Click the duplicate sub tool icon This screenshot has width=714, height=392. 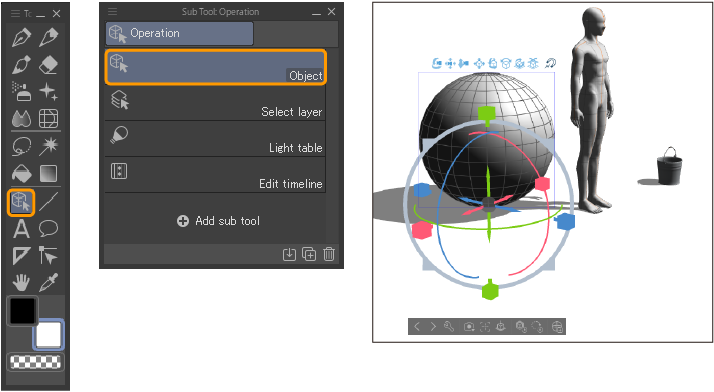[309, 254]
